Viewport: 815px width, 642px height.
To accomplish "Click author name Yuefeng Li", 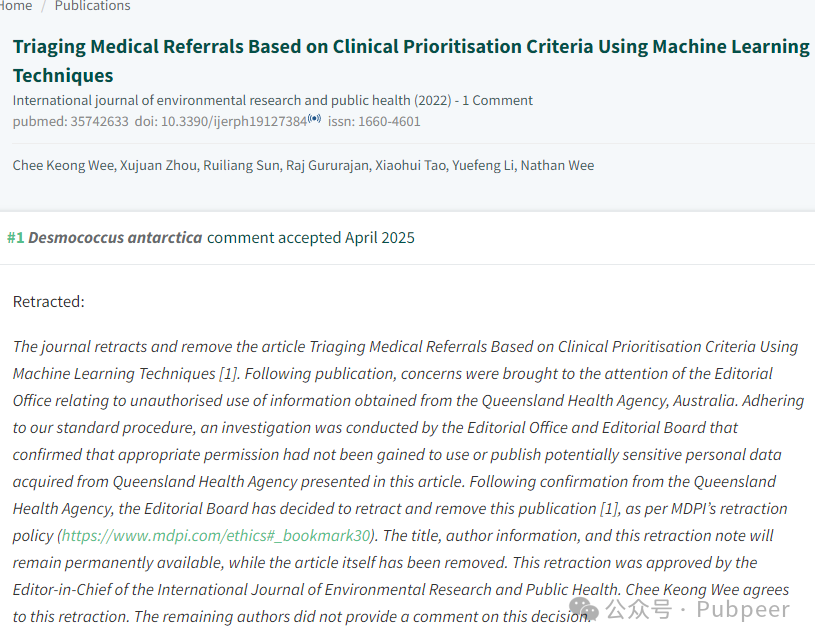I will click(483, 165).
